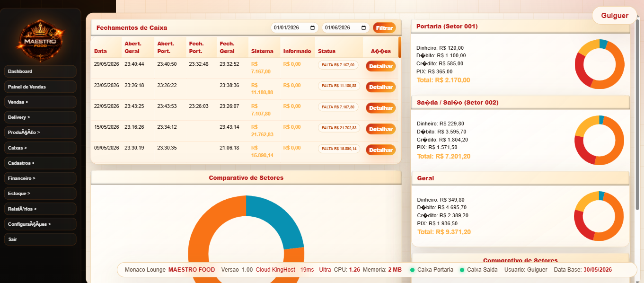The height and width of the screenshot is (283, 644).
Task: Click the Filtrar button
Action: coord(385,28)
